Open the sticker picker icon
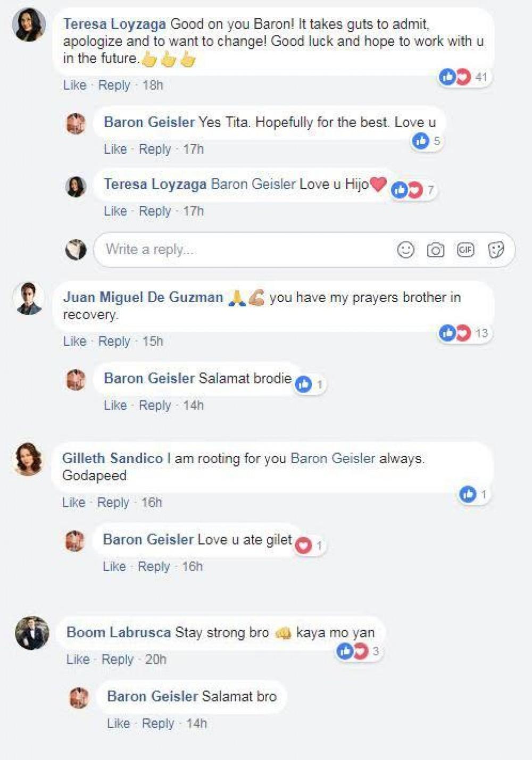This screenshot has height=760, width=532. (x=496, y=249)
